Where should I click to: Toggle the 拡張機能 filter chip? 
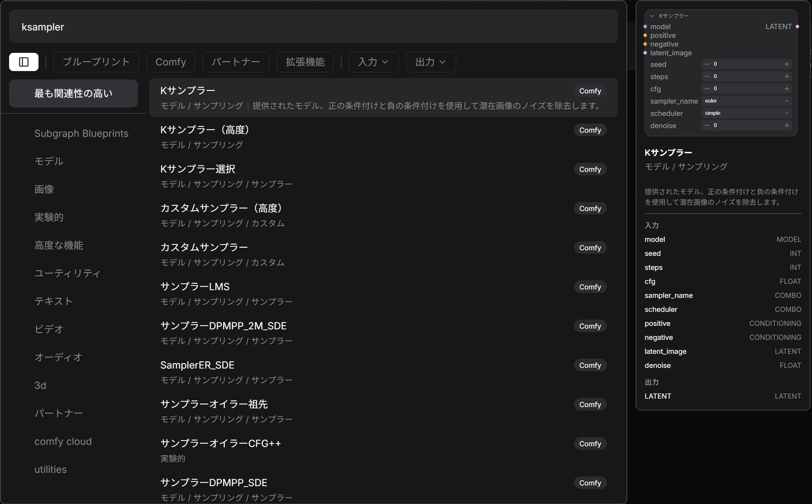pyautogui.click(x=305, y=62)
